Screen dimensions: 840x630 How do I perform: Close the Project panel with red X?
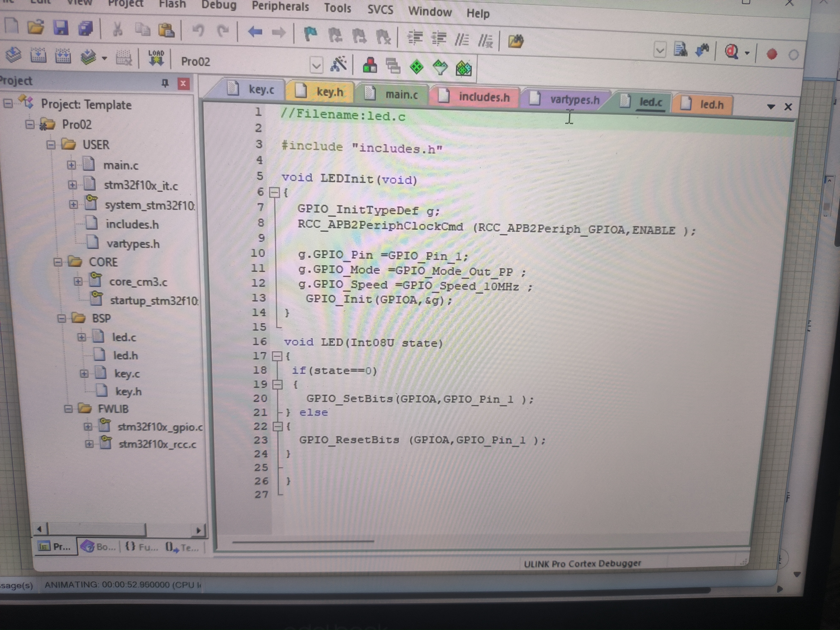click(183, 84)
